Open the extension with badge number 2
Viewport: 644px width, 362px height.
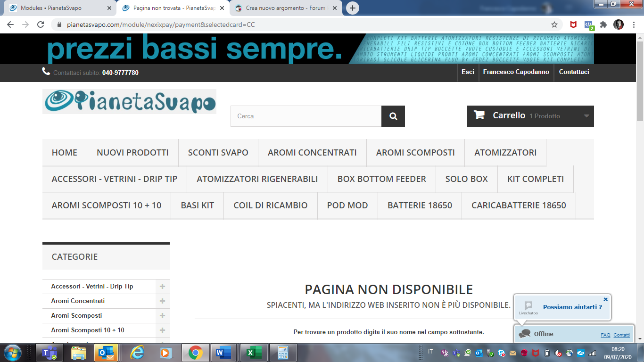[589, 25]
